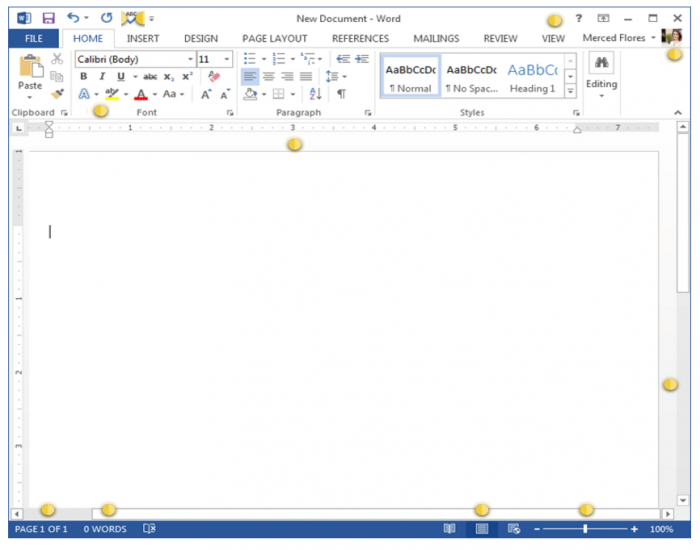Image resolution: width=700 pixels, height=550 pixels.
Task: Click the Sort A-Z icon
Action: pos(315,94)
